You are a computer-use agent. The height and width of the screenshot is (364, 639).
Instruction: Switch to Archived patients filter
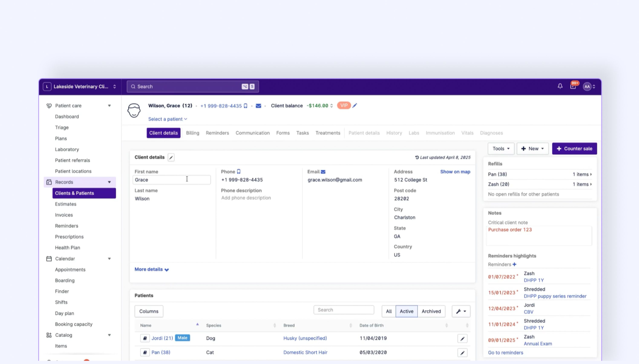pos(431,311)
